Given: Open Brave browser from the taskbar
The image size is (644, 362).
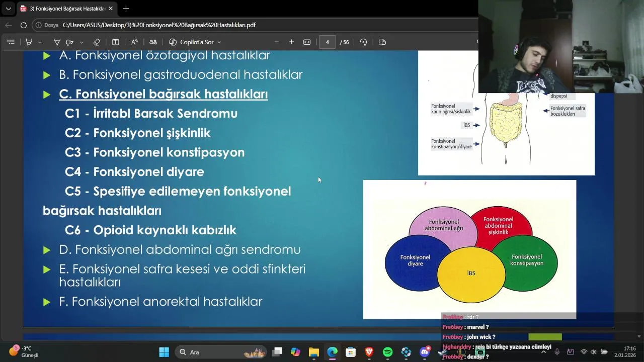Looking at the screenshot, I should click(369, 352).
